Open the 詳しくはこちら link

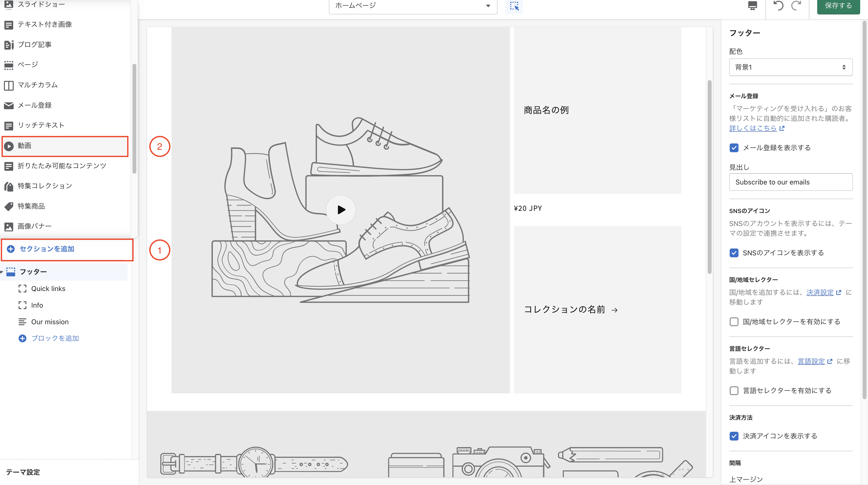pyautogui.click(x=753, y=128)
